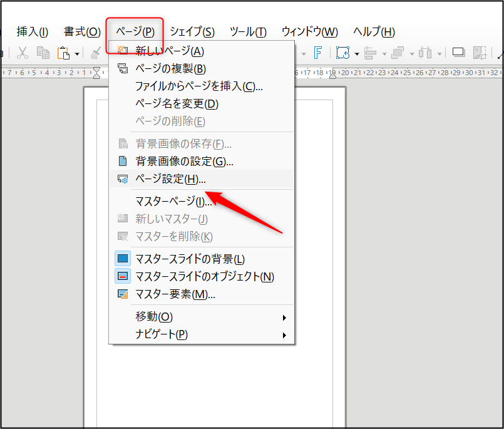
Task: Expand the Align objects dropdown arrow
Action: [x=384, y=54]
